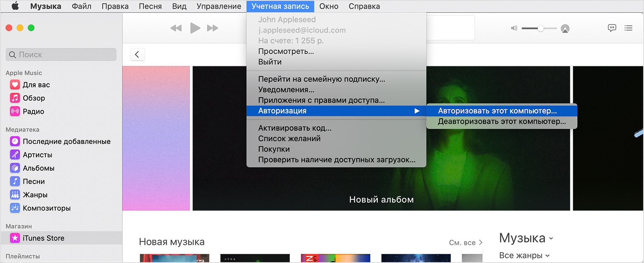This screenshot has height=263, width=644.
Task: Go to Альбомы in the library
Action: (38, 168)
